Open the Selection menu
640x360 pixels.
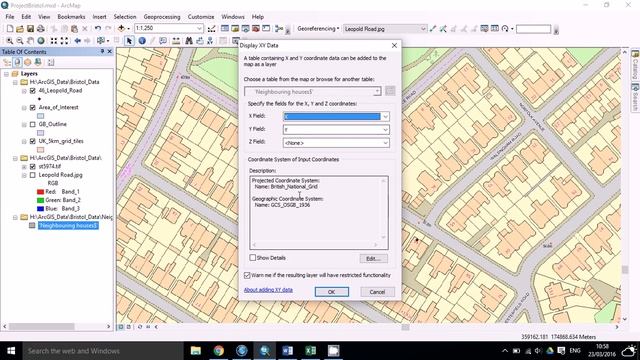(125, 17)
